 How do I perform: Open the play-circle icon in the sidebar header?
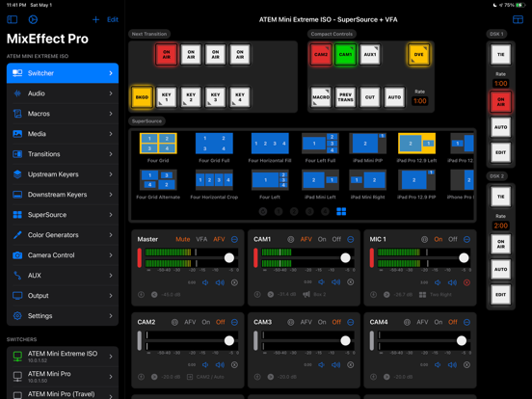pos(33,19)
